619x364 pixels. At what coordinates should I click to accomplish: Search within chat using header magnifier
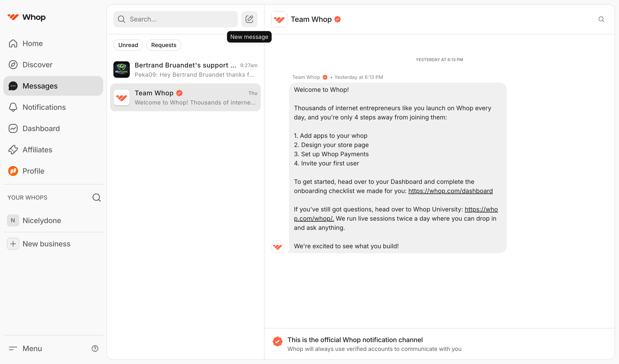pos(601,19)
